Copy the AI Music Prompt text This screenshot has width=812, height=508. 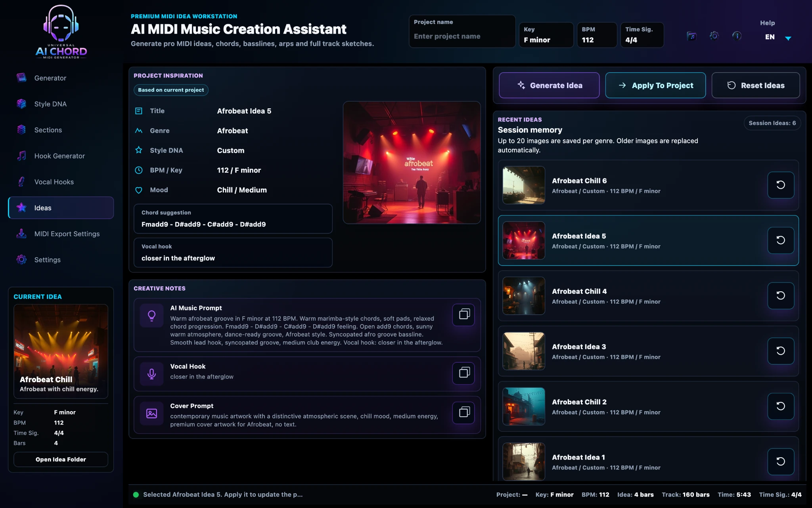coord(463,314)
